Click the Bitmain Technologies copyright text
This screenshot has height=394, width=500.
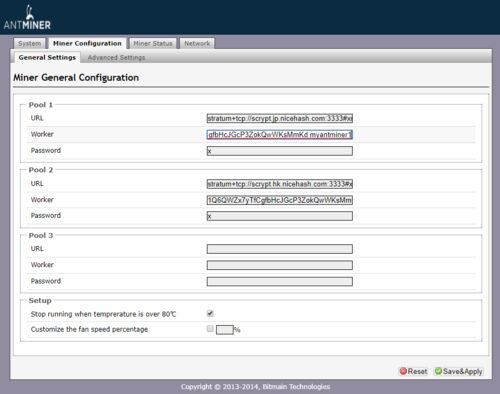(x=256, y=387)
